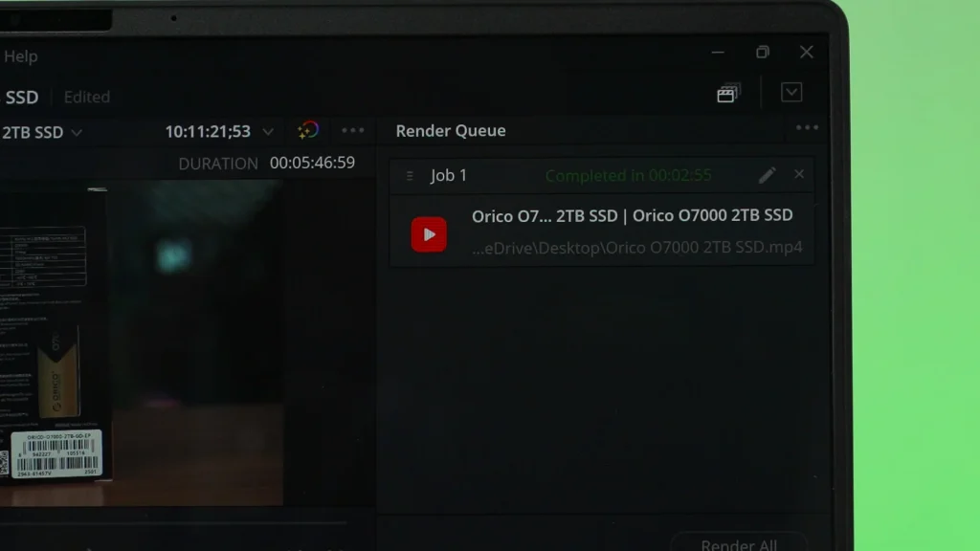The image size is (980, 551).
Task: Remove Job 1 from the render queue
Action: pyautogui.click(x=799, y=174)
